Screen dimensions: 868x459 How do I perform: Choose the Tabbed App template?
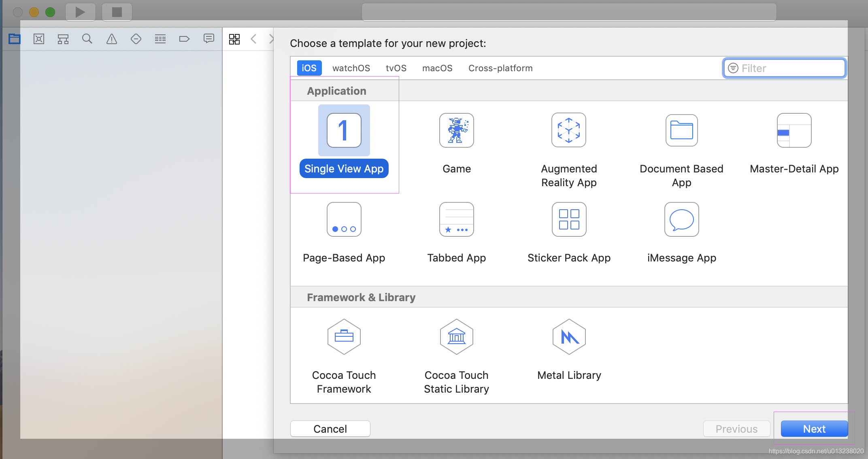[457, 219]
